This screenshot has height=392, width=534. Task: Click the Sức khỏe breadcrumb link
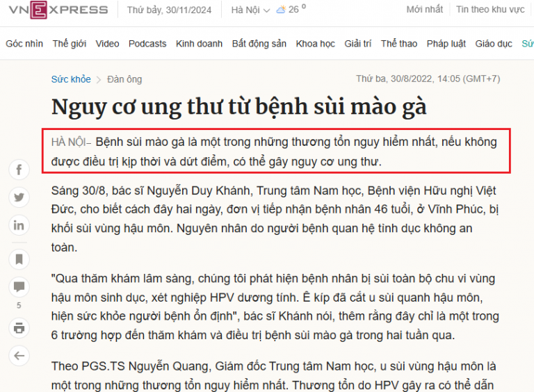click(71, 79)
